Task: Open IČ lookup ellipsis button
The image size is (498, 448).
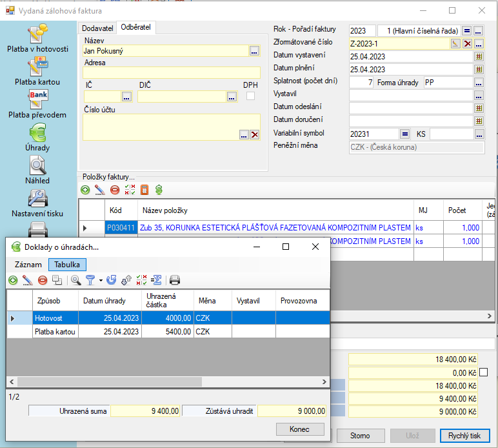Action: 126,97
